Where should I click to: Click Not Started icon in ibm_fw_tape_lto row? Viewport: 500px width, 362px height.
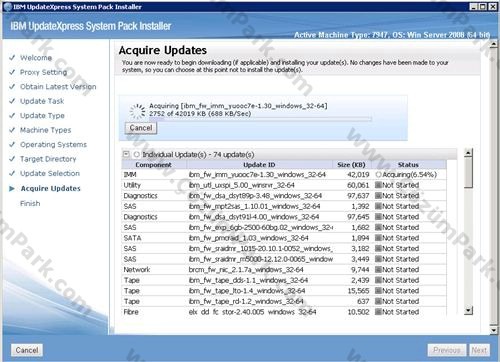pyautogui.click(x=378, y=291)
